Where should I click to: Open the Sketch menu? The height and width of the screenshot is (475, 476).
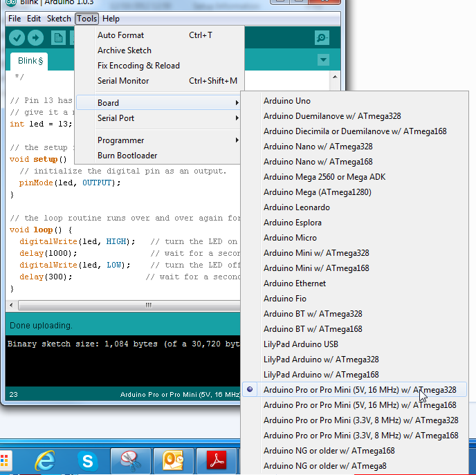tap(59, 19)
